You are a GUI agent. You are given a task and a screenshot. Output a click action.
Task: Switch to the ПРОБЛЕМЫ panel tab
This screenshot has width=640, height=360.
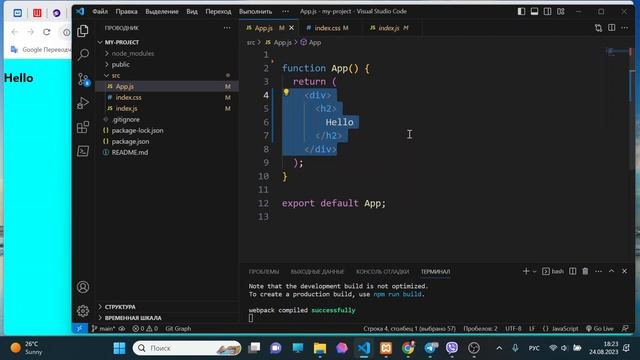[x=264, y=271]
